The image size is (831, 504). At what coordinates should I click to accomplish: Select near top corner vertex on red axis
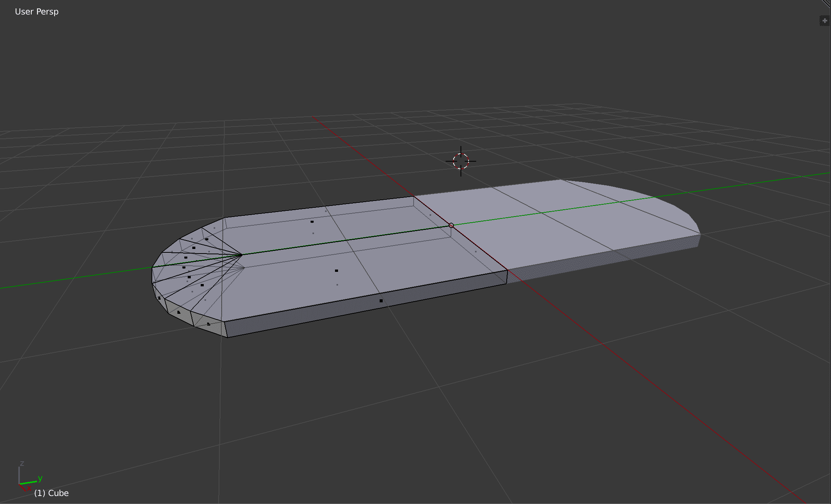508,270
